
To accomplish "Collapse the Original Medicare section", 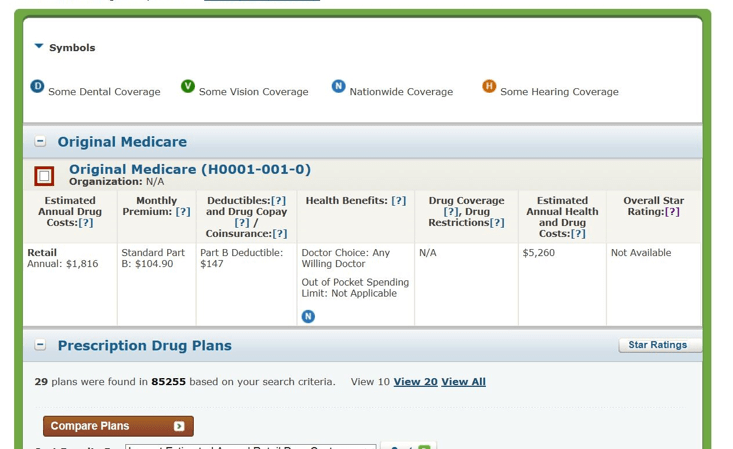I will tap(40, 141).
